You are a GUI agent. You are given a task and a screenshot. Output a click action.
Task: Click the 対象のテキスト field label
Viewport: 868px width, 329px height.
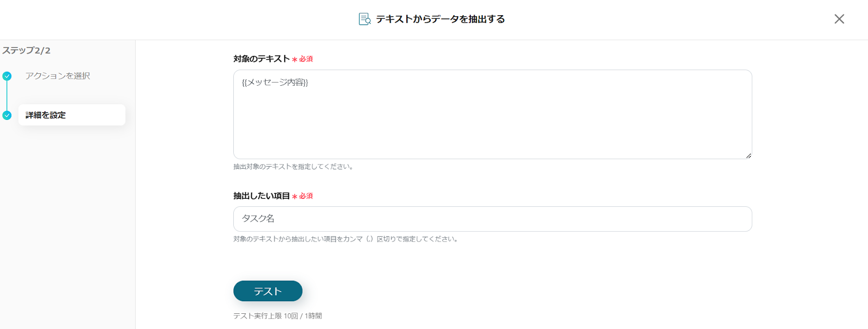point(261,59)
